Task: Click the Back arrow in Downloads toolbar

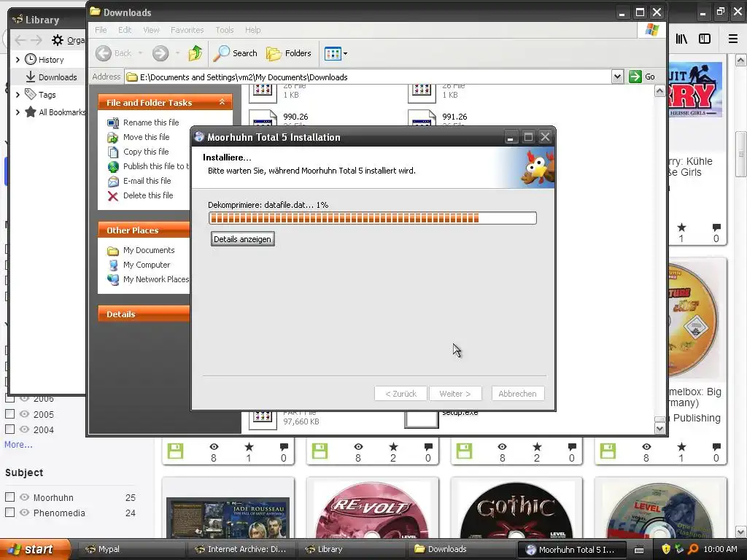Action: (x=104, y=53)
